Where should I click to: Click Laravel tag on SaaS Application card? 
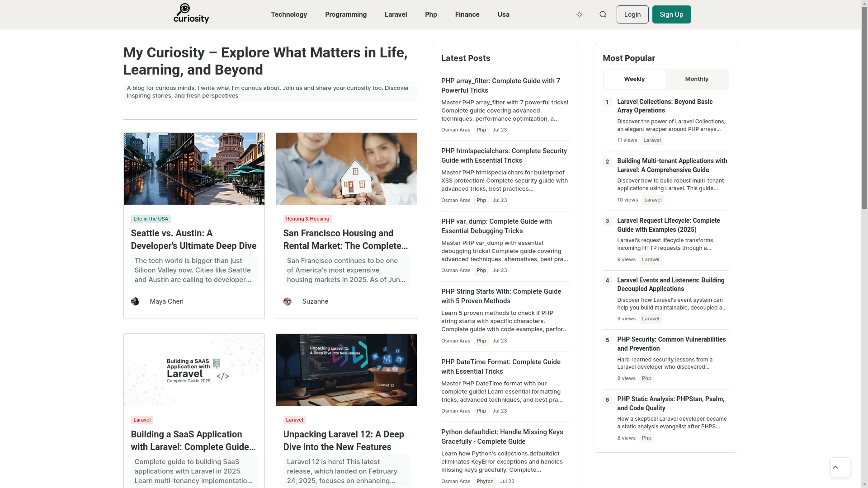click(x=142, y=420)
